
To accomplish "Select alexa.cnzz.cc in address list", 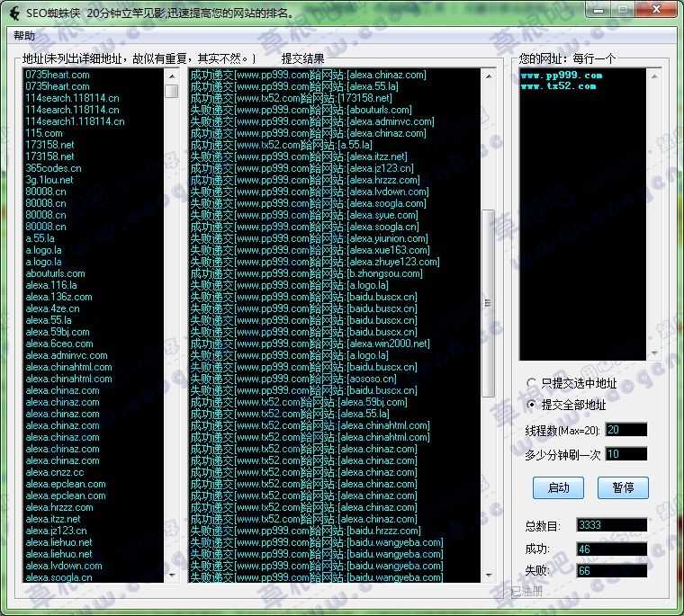I will click(55, 472).
